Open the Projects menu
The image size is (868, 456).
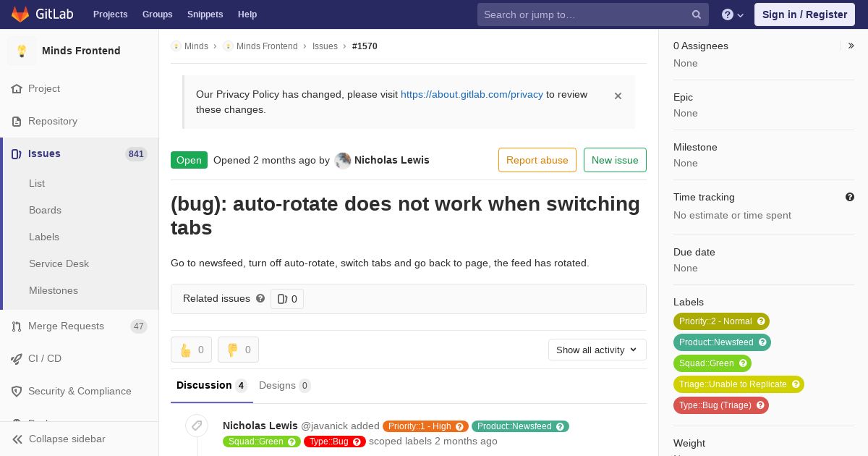[111, 14]
